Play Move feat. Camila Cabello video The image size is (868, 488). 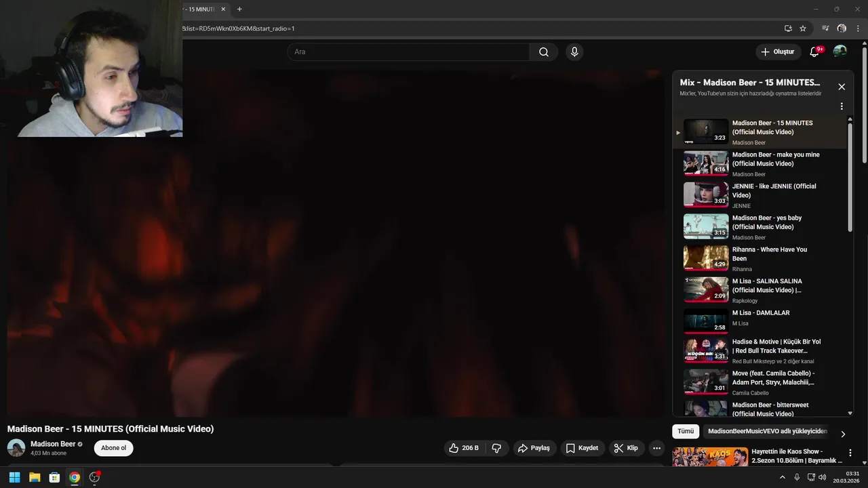click(x=759, y=383)
